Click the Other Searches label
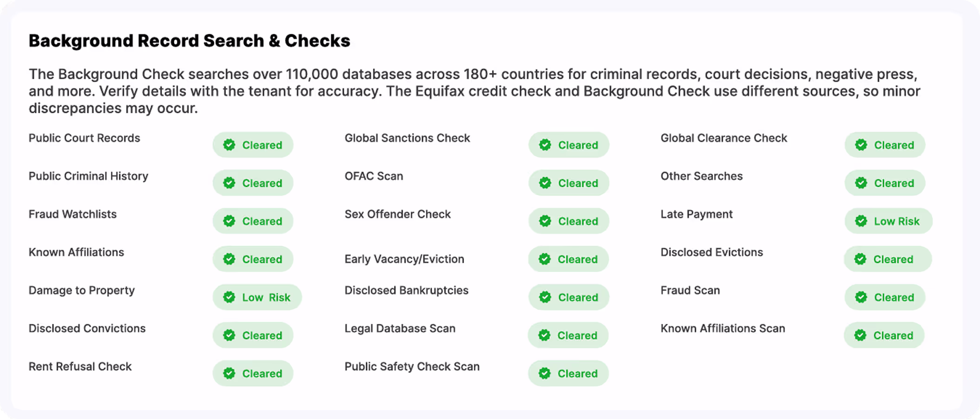This screenshot has height=419, width=980. (x=702, y=176)
